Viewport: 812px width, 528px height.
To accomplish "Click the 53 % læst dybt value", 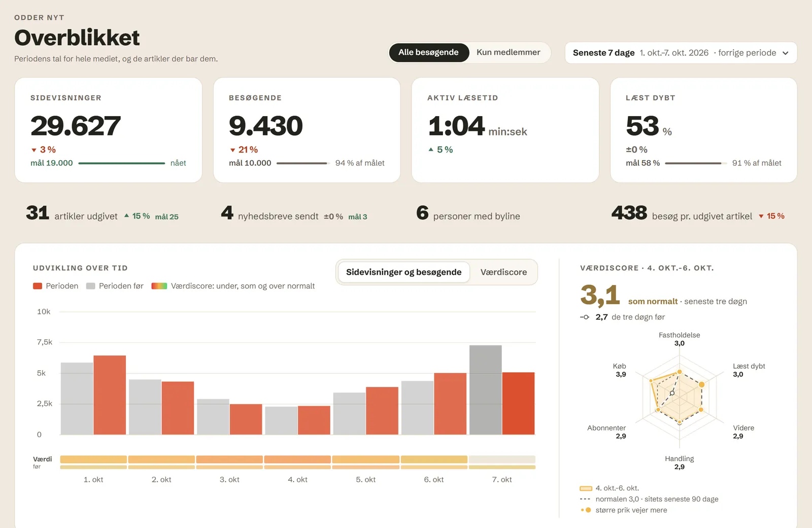I will tap(642, 126).
